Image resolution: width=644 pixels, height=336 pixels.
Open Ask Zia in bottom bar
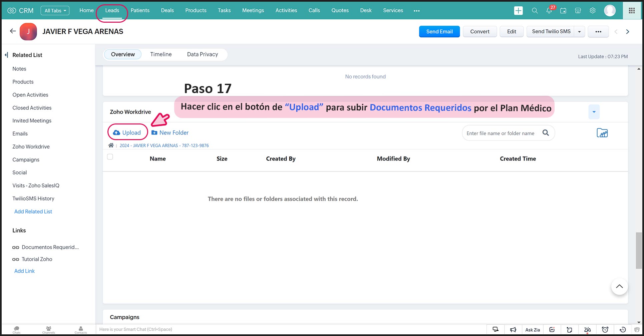(x=532, y=330)
